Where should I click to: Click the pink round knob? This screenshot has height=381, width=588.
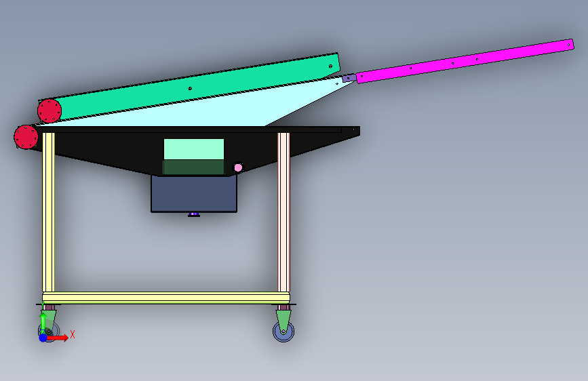238,167
